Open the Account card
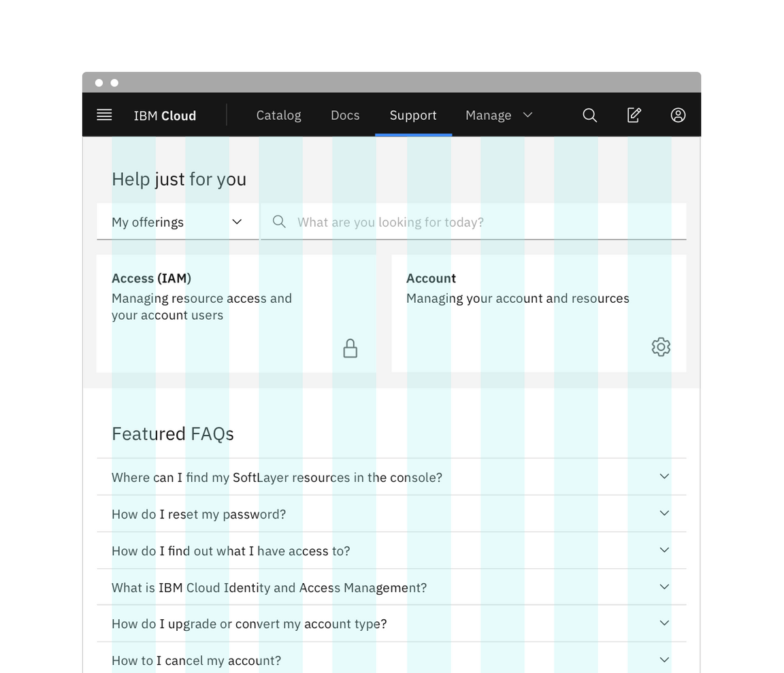The height and width of the screenshot is (673, 784). pyautogui.click(x=538, y=313)
